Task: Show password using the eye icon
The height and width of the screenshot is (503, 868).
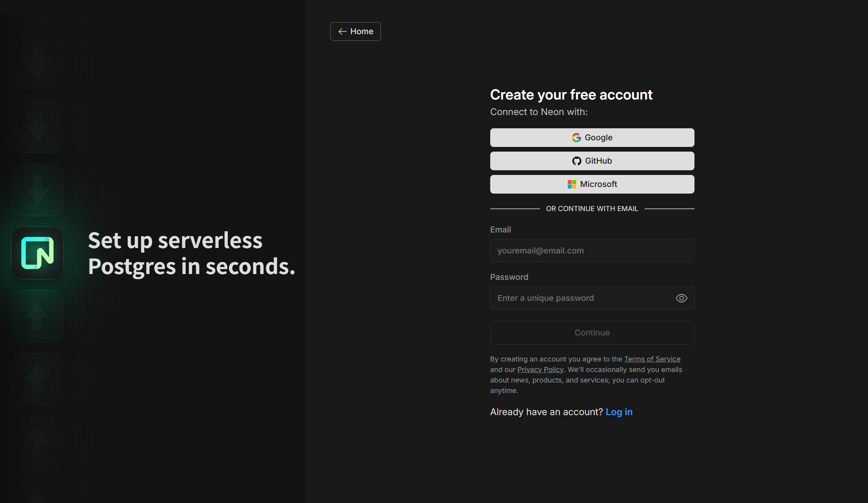Action: tap(681, 298)
